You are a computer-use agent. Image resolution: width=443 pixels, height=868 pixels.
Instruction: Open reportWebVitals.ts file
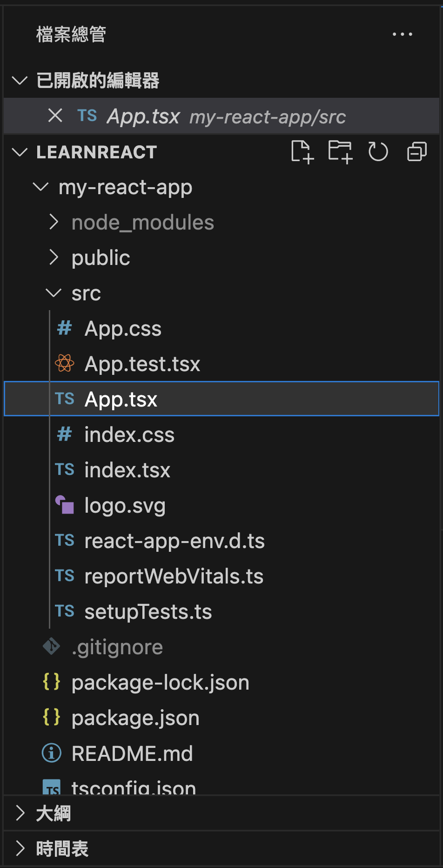click(174, 576)
